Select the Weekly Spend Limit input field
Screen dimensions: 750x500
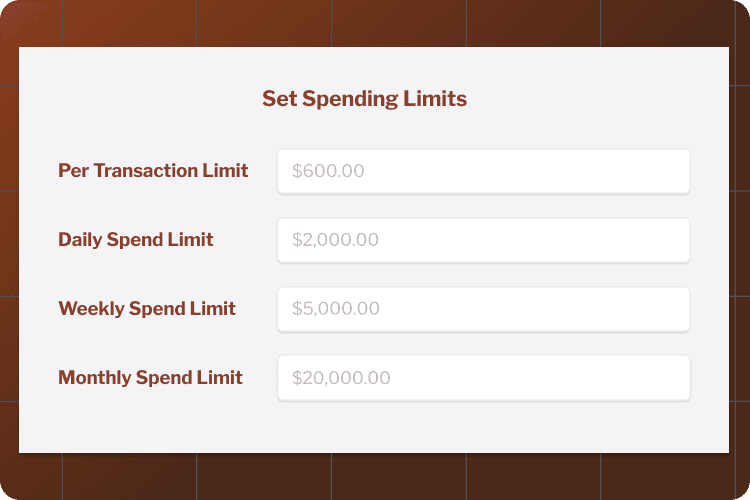483,309
